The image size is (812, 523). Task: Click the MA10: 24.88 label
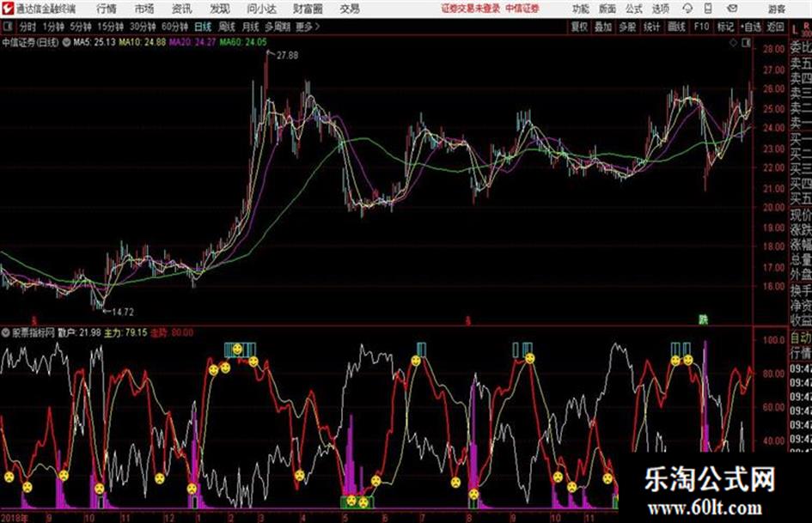pos(143,42)
